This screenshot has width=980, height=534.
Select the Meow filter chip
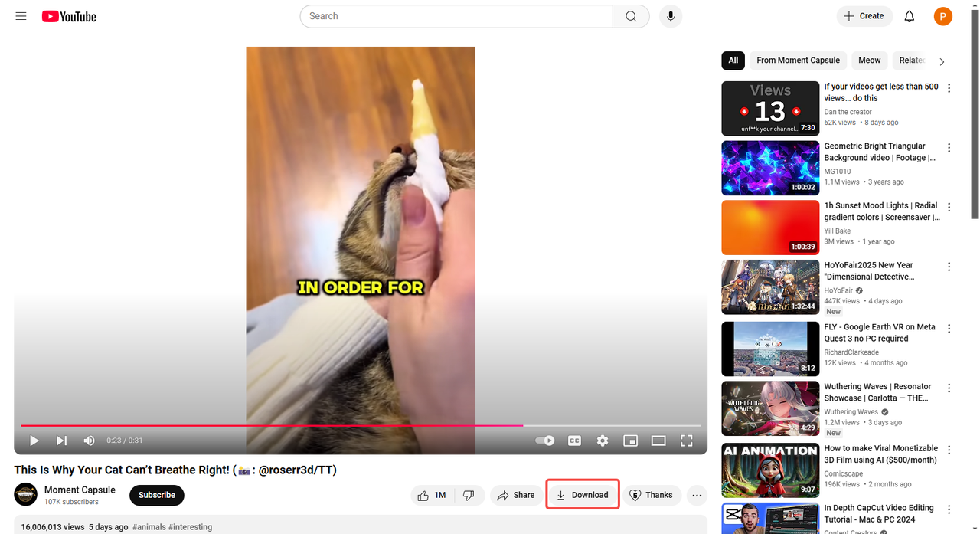869,61
